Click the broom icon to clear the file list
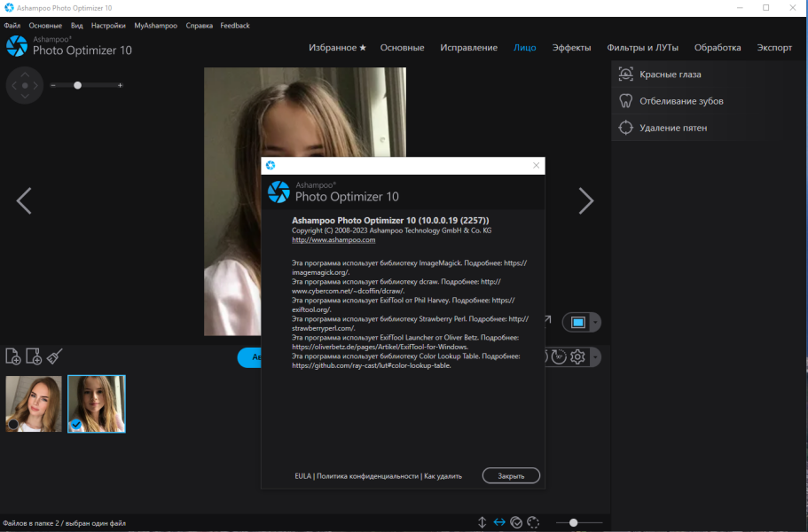This screenshot has width=808, height=532. click(55, 356)
